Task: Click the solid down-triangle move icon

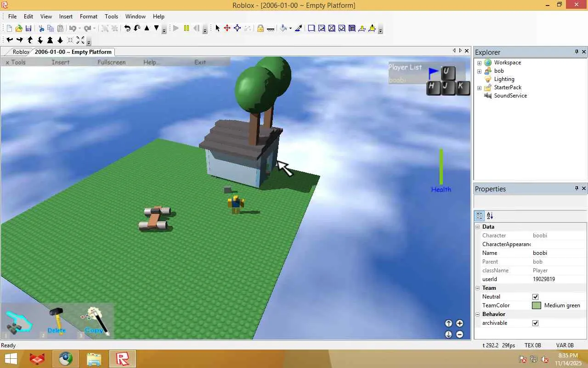Action: point(156,29)
